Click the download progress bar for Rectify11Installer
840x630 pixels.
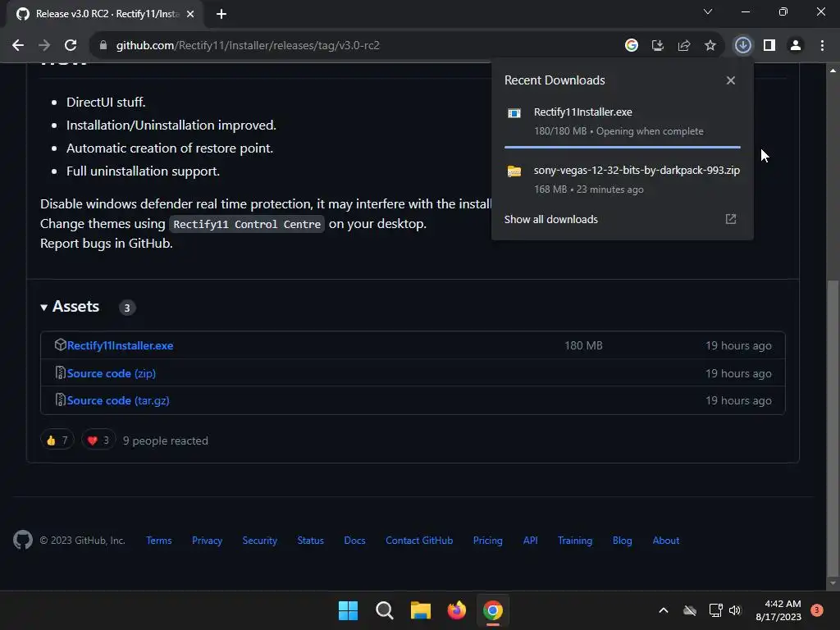623,147
